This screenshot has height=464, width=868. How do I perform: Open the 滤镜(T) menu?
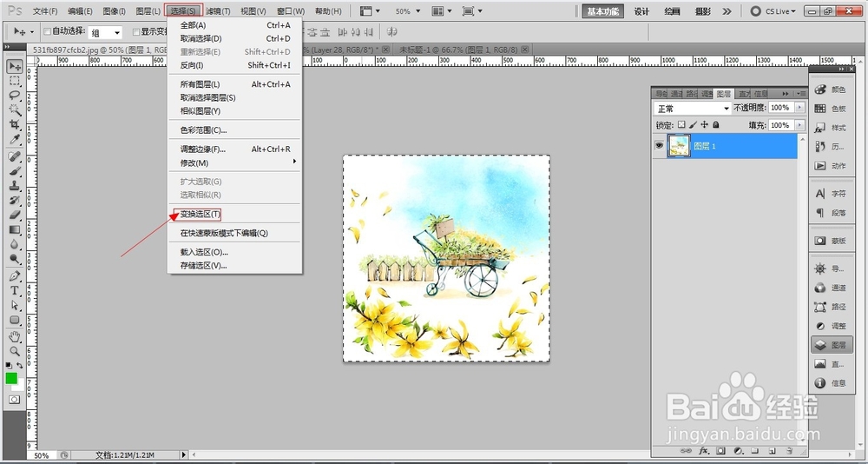[x=218, y=11]
